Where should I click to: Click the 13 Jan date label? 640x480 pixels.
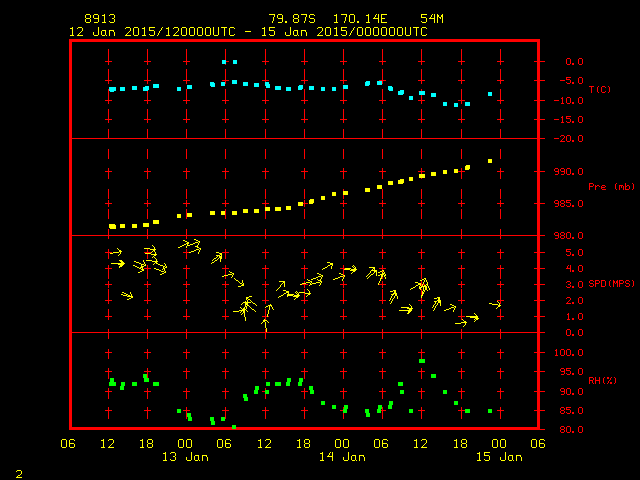coord(185,457)
